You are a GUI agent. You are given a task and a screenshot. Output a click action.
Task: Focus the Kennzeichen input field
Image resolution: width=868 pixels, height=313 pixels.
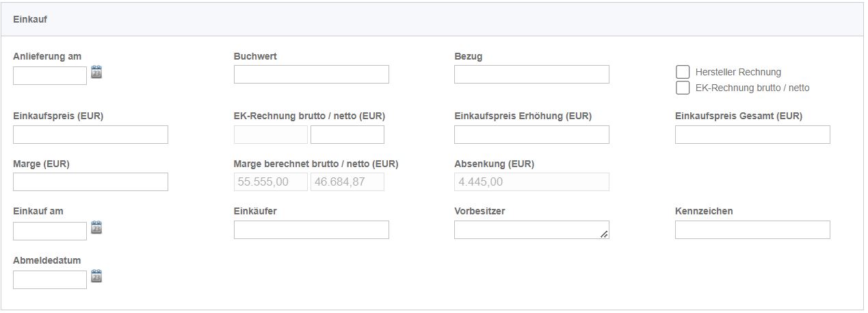coord(752,230)
